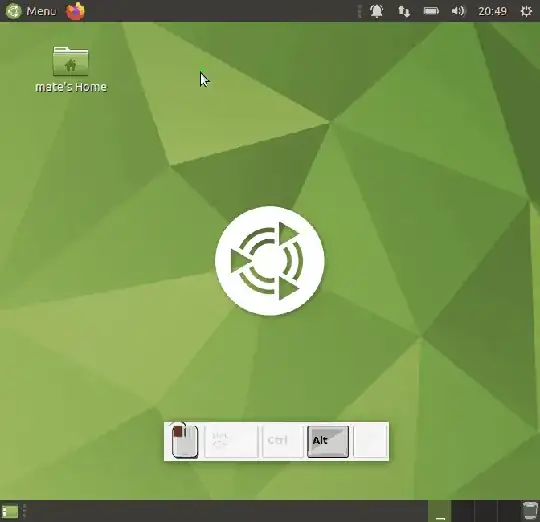The width and height of the screenshot is (540, 522).
Task: Open the session power gear menu
Action: pyautogui.click(x=526, y=11)
